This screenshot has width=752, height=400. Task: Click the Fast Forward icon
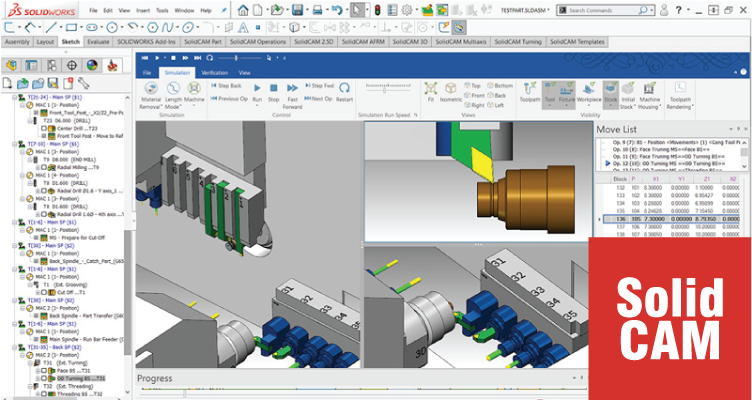[x=293, y=90]
